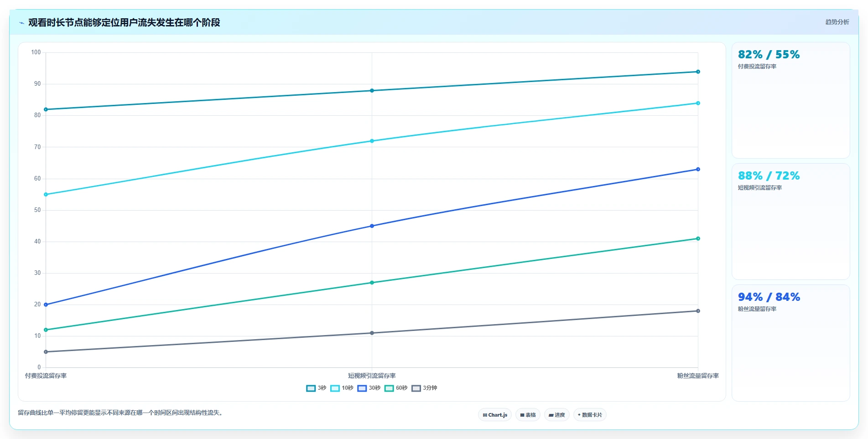Screen dimensions: 868x439
Task: Select the 60秒 data point at 粉丝流量留存率
Action: [x=698, y=238]
